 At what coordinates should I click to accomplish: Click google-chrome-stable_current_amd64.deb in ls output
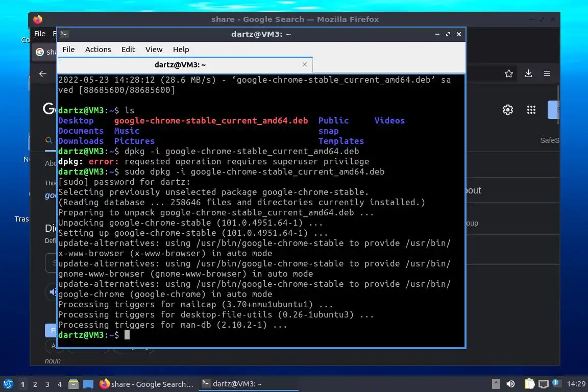pyautogui.click(x=211, y=120)
